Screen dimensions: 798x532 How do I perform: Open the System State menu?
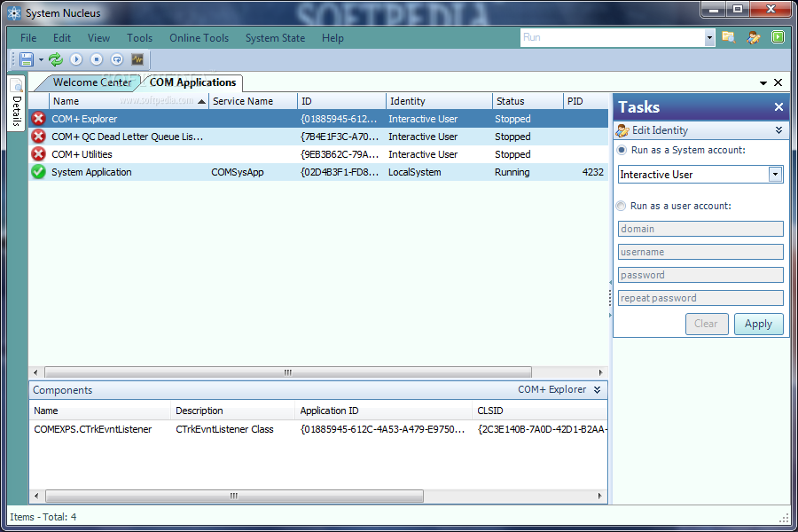tap(276, 38)
